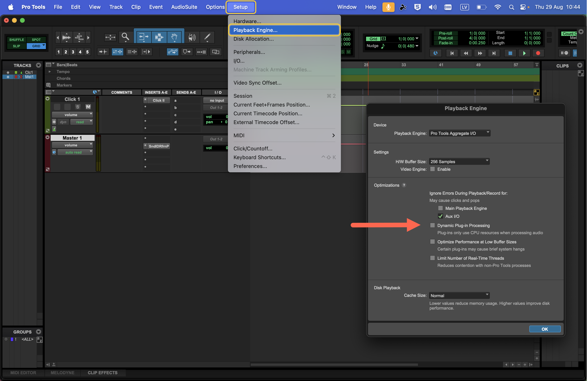Click the Fast Forward transport button

480,53
